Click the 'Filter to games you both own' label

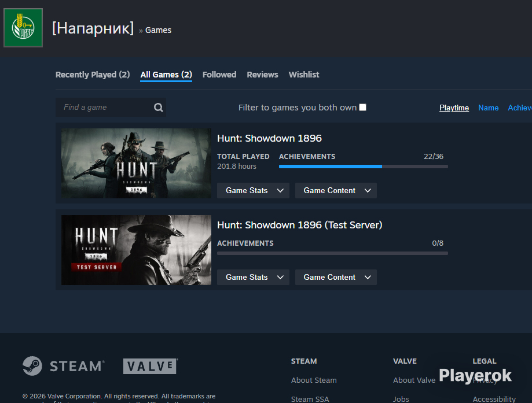pos(298,108)
